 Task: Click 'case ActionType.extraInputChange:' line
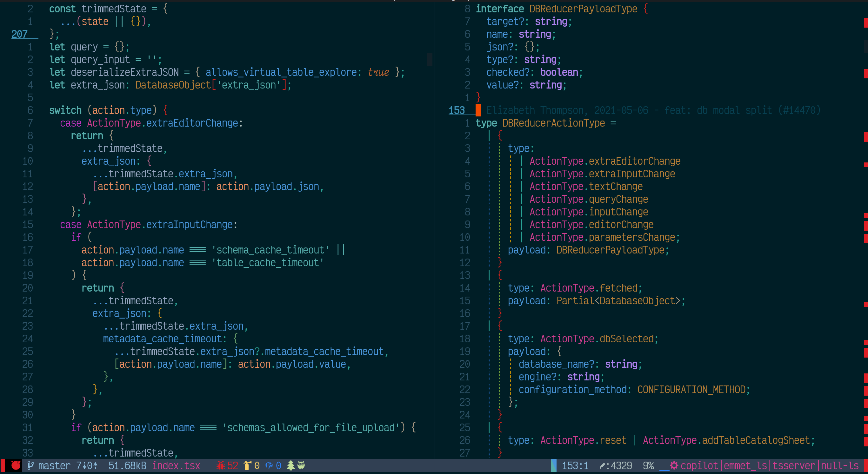coord(149,225)
